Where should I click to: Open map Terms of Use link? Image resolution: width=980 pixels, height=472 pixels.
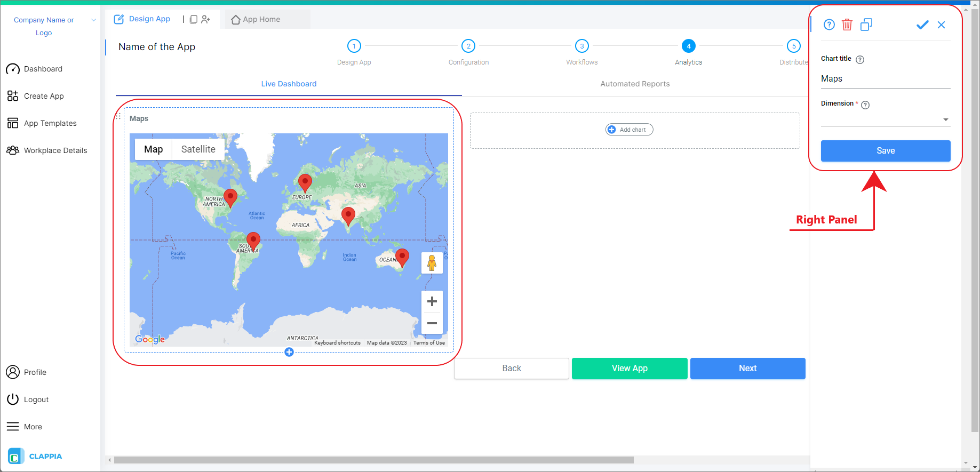tap(429, 343)
